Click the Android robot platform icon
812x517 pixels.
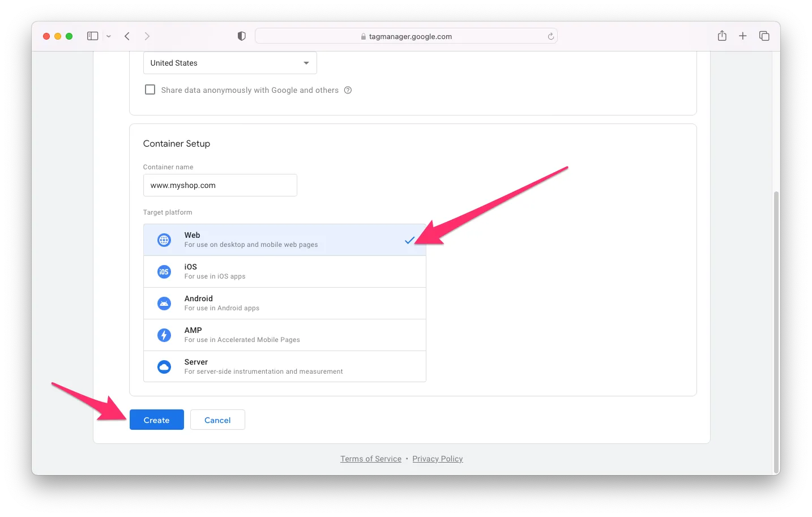pyautogui.click(x=164, y=304)
